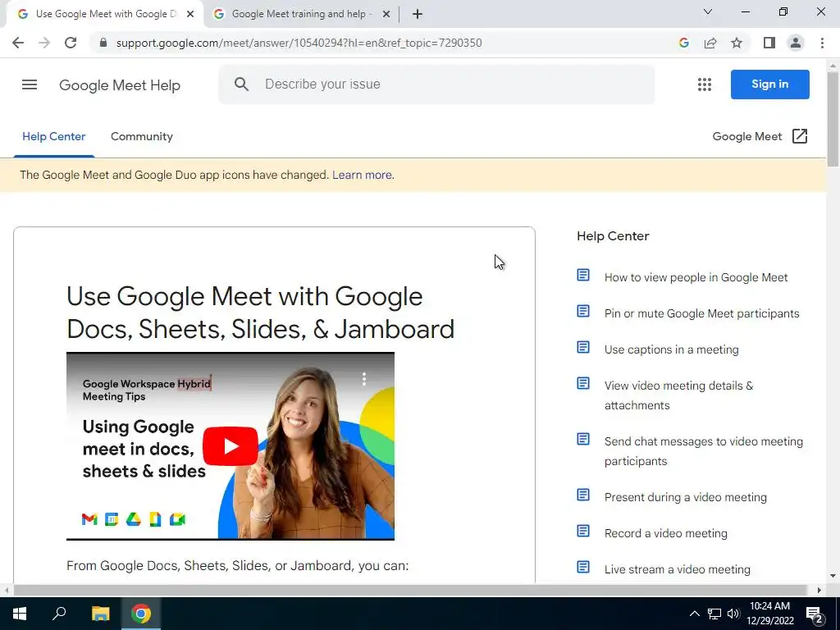
Task: Open the main hamburger menu
Action: click(x=30, y=84)
